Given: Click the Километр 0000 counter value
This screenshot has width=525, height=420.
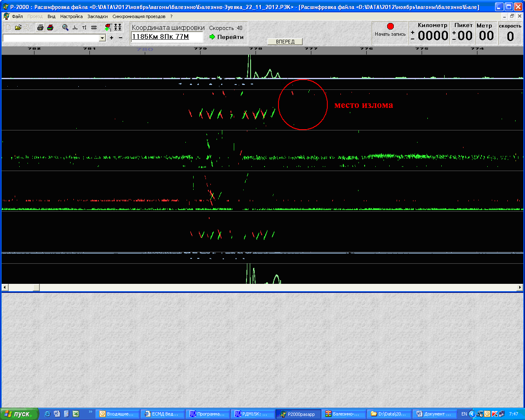Looking at the screenshot, I should pyautogui.click(x=433, y=36).
